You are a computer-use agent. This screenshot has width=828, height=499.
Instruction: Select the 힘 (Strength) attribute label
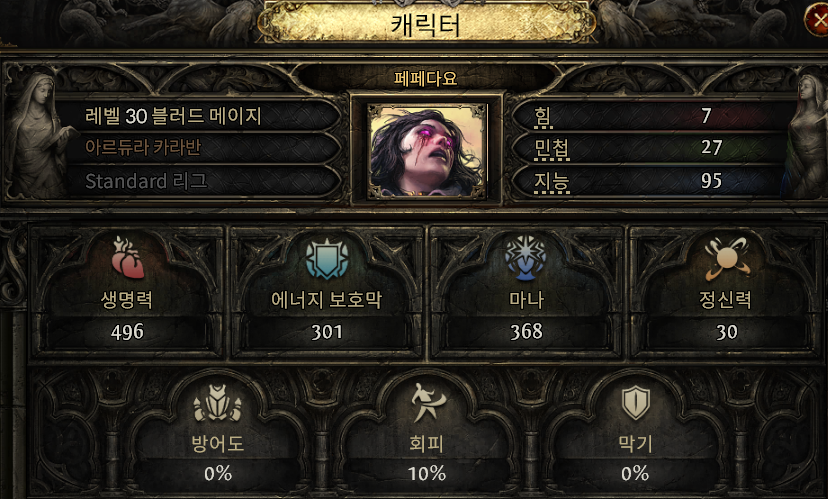coord(543,117)
